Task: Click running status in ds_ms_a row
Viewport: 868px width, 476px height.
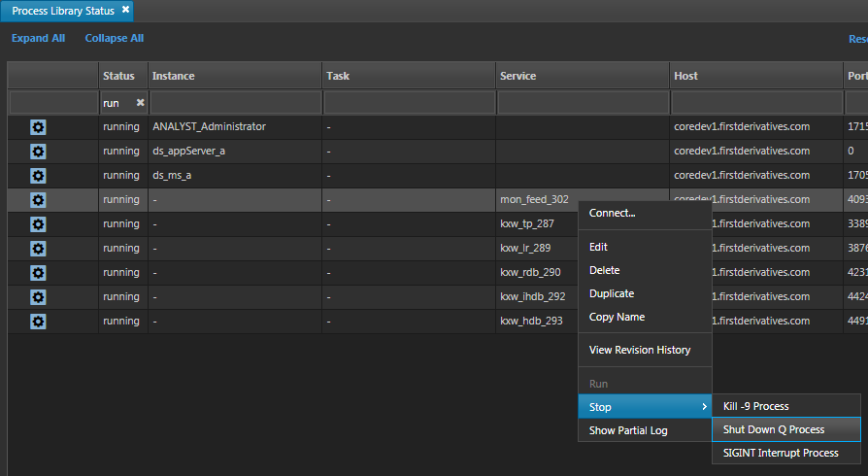Action: [x=121, y=175]
